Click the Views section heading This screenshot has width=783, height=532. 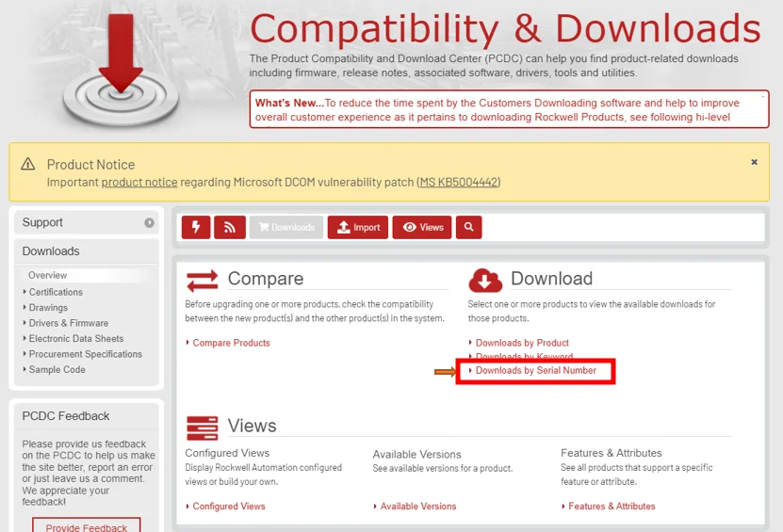point(252,426)
